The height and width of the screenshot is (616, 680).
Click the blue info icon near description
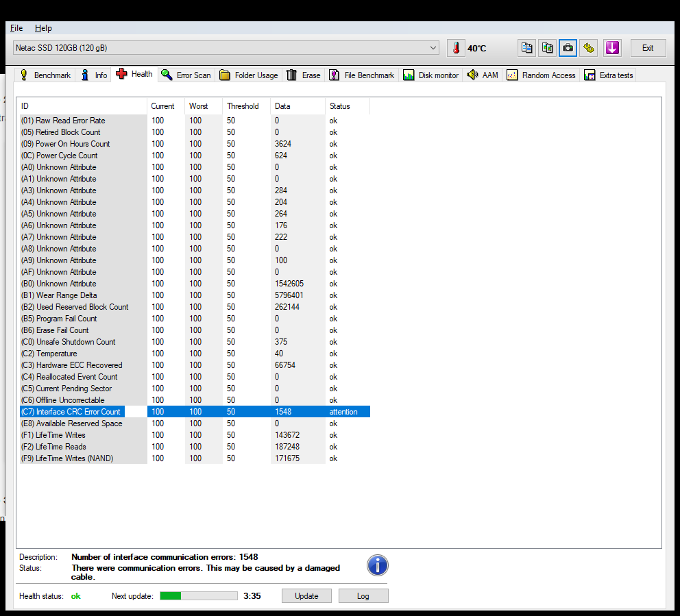click(377, 565)
